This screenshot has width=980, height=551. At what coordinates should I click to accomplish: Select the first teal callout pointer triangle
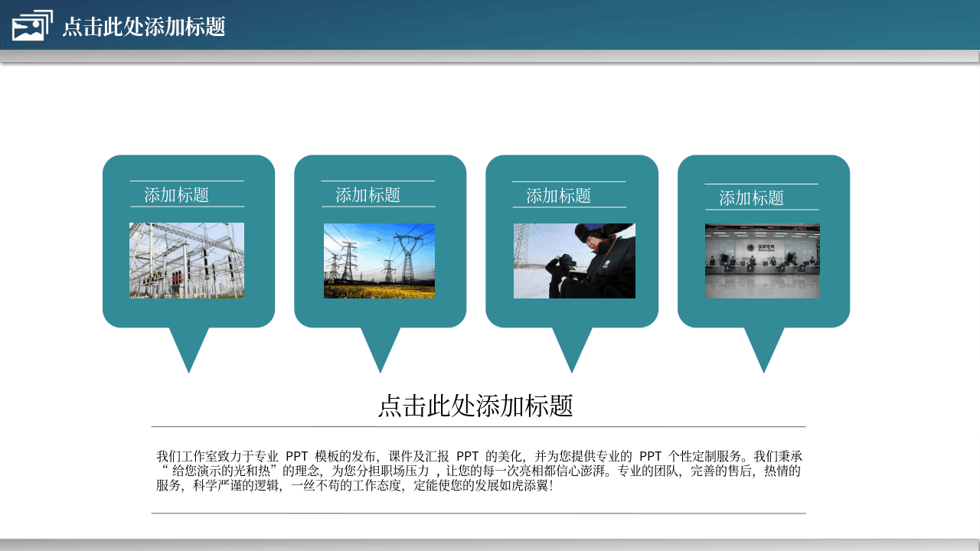pyautogui.click(x=189, y=350)
